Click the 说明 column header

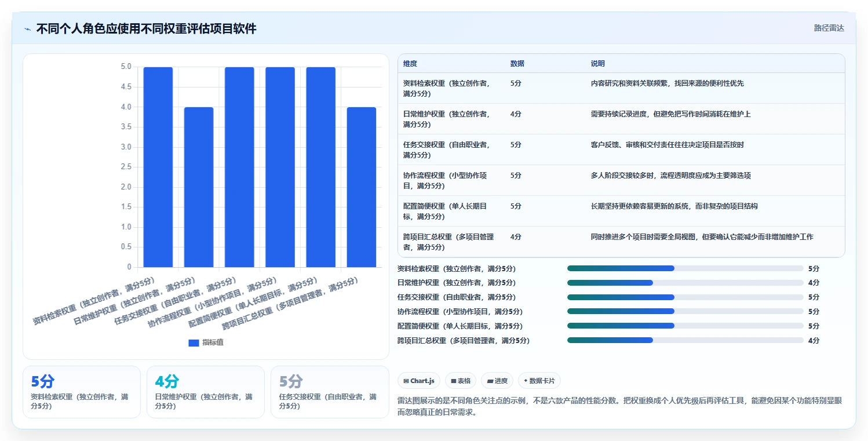tap(598, 63)
